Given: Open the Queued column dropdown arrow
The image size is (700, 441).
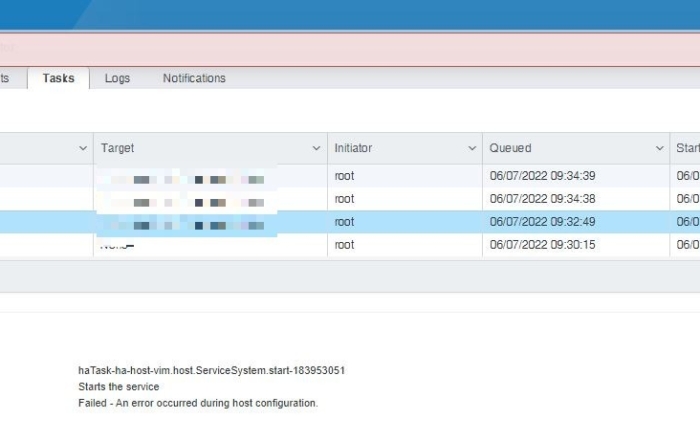Looking at the screenshot, I should [x=660, y=149].
